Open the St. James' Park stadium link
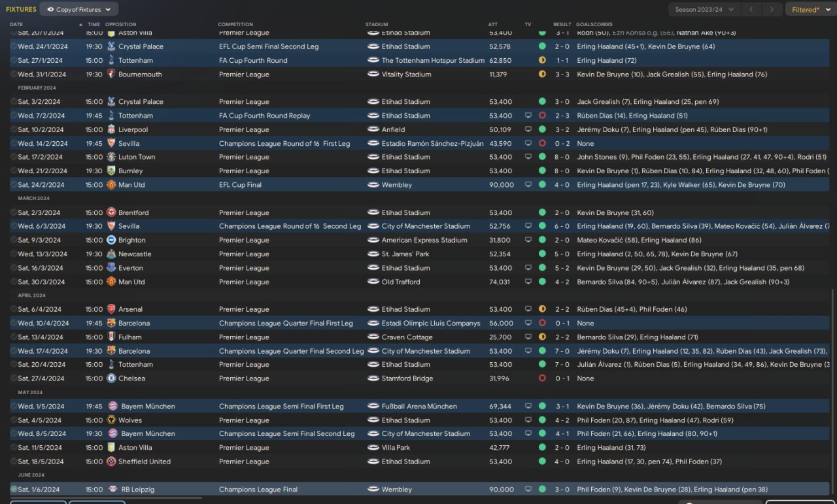This screenshot has width=837, height=504. 405,254
